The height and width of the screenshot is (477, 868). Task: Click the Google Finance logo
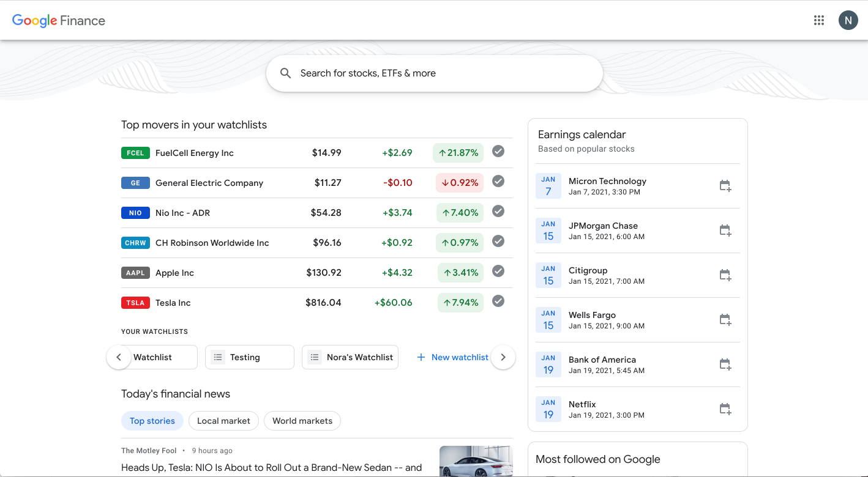(x=59, y=20)
